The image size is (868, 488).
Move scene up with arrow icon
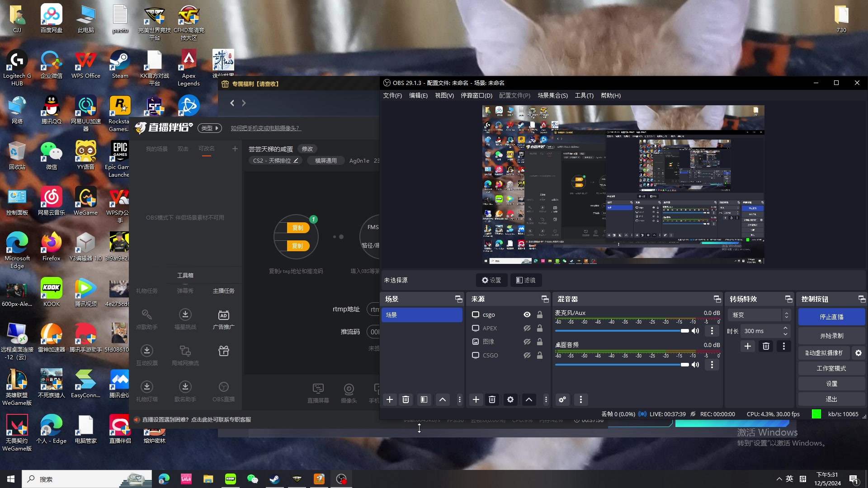pyautogui.click(x=443, y=399)
